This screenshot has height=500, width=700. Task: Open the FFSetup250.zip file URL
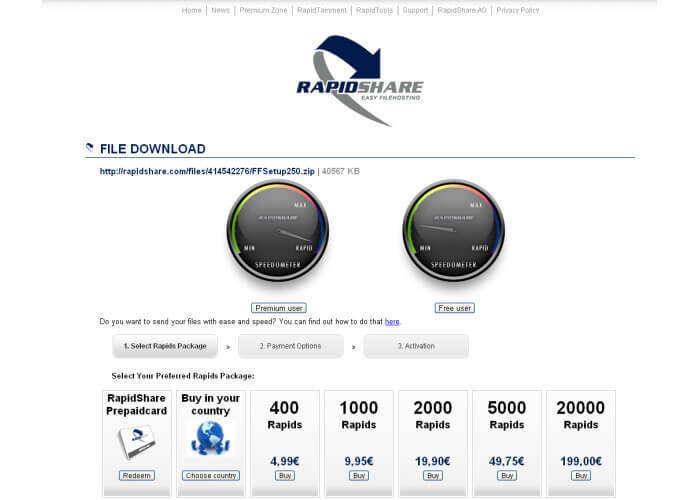tap(207, 171)
